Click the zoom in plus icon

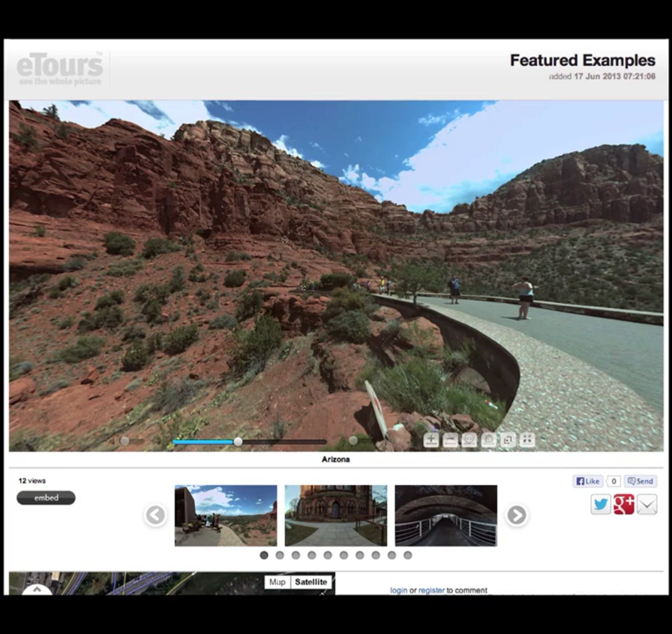(431, 440)
